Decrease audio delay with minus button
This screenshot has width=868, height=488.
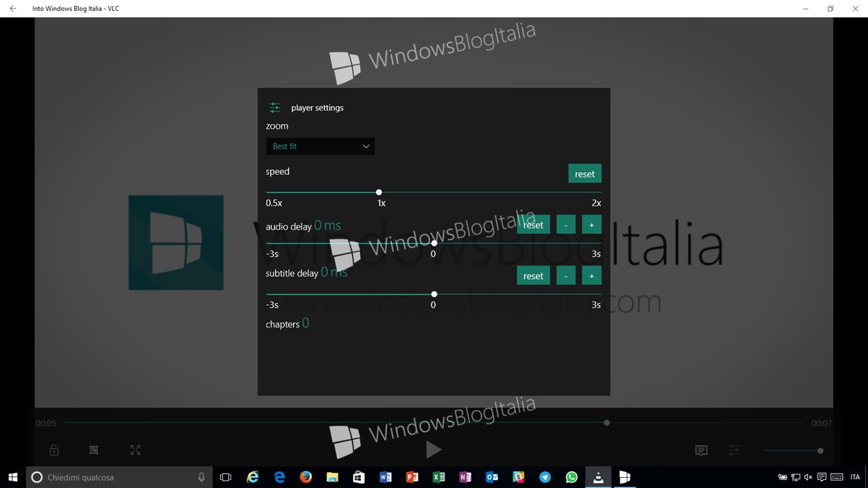tap(566, 225)
